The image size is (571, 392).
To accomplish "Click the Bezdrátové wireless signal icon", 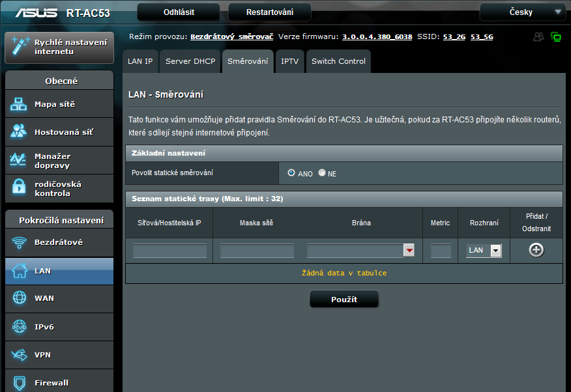I will (x=19, y=243).
